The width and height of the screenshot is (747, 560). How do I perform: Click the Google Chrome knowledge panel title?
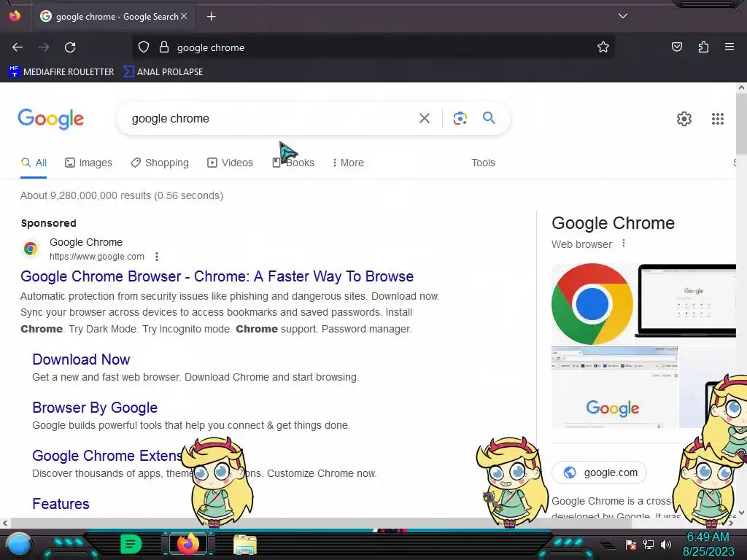click(x=613, y=223)
